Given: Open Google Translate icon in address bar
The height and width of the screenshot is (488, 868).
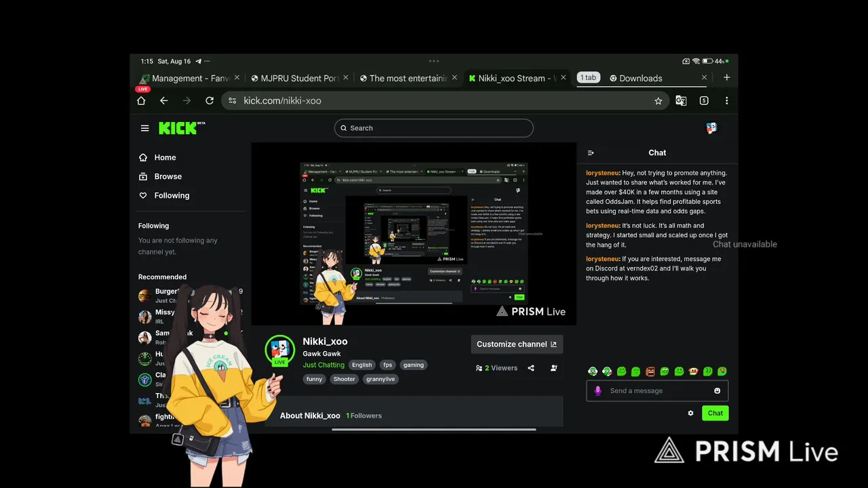Looking at the screenshot, I should 681,100.
